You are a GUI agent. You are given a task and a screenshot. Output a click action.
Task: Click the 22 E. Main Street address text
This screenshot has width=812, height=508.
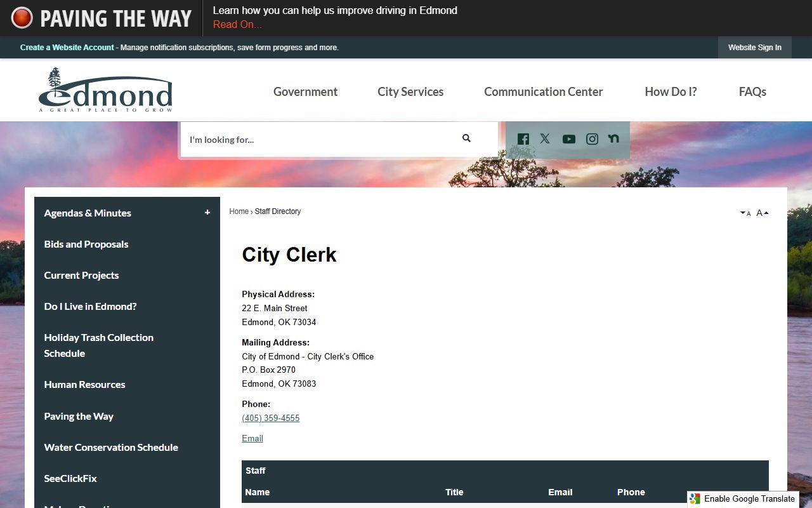point(275,308)
